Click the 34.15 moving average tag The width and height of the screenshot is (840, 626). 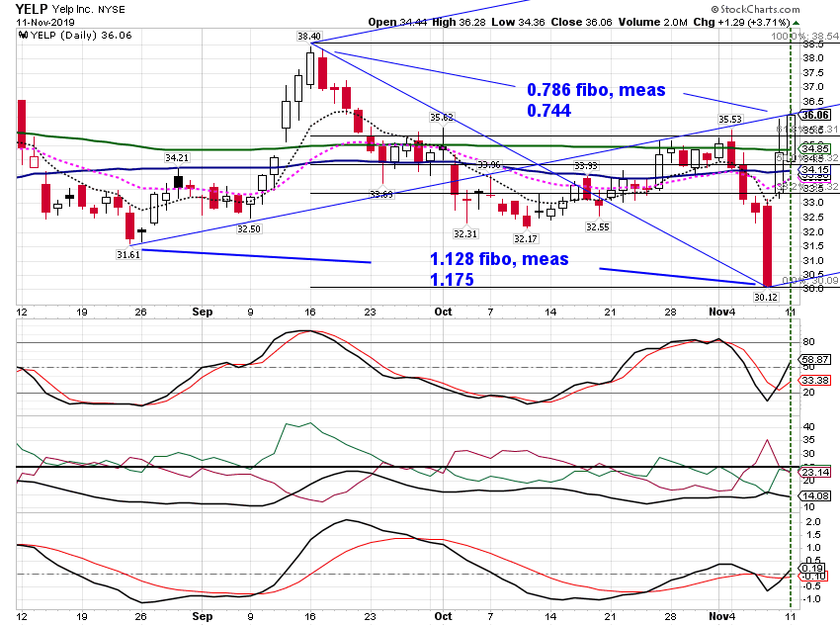point(815,170)
